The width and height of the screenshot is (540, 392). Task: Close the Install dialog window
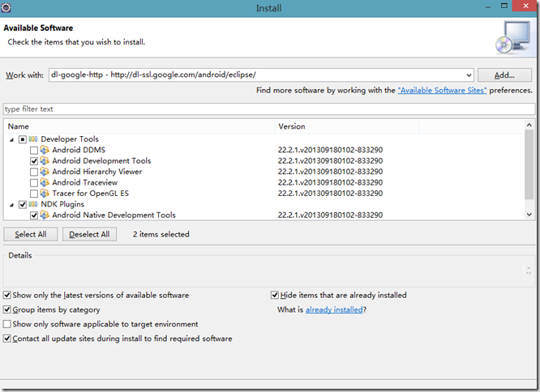point(525,6)
